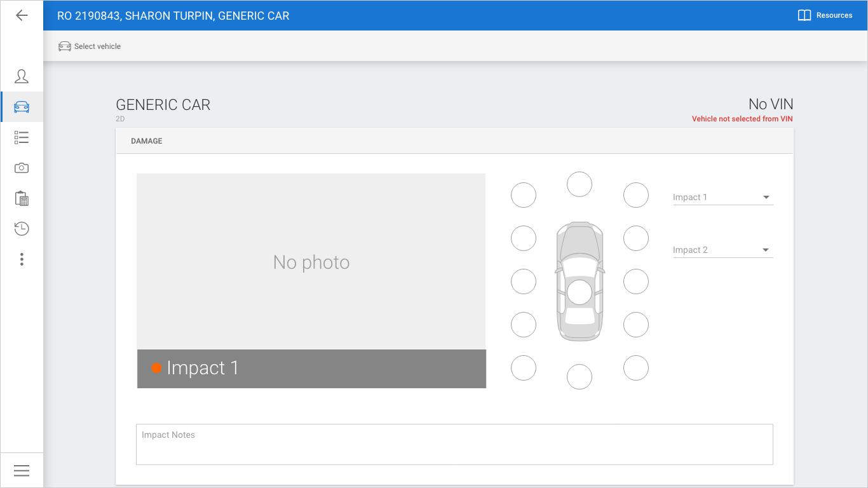Select the rear center impact circle
The height and width of the screenshot is (488, 868).
coord(580,377)
